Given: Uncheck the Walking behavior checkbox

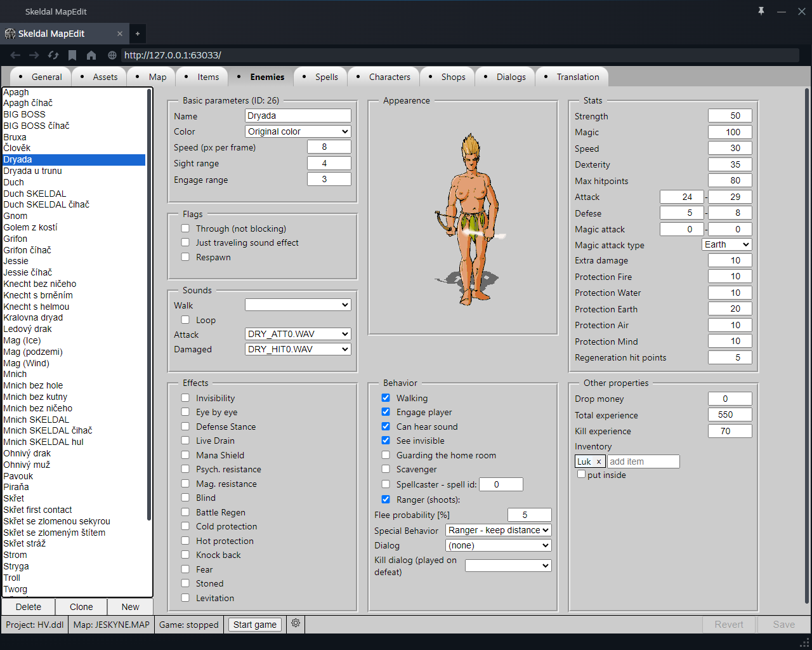Looking at the screenshot, I should (x=386, y=398).
